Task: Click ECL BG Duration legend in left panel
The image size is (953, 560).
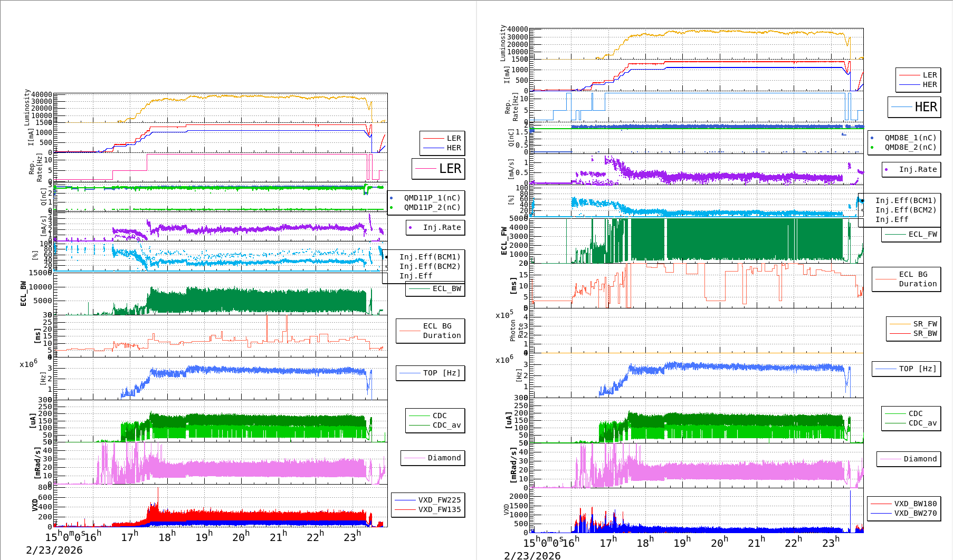Action: 441,331
